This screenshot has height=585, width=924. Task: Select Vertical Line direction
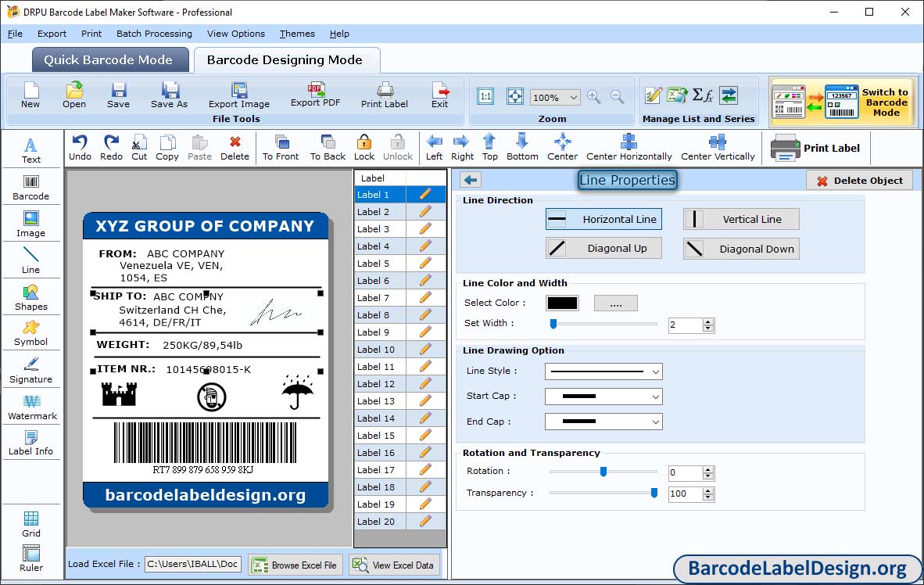pos(741,219)
